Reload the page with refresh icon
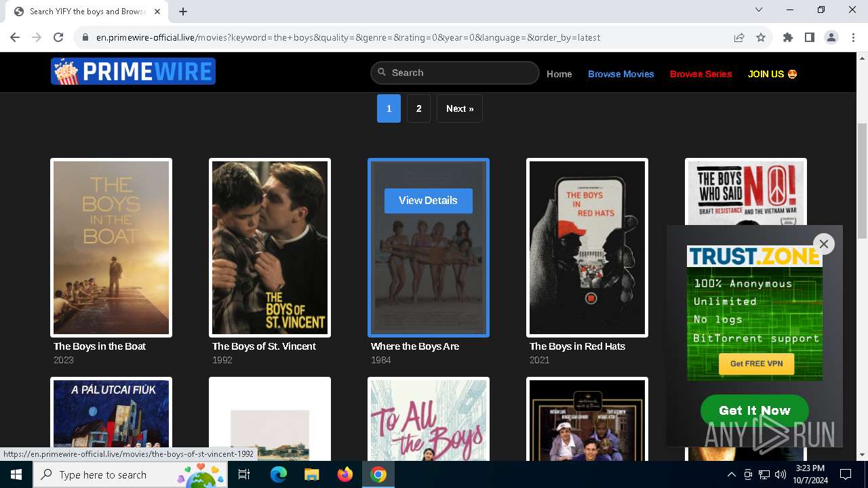The image size is (868, 488). coord(58,37)
